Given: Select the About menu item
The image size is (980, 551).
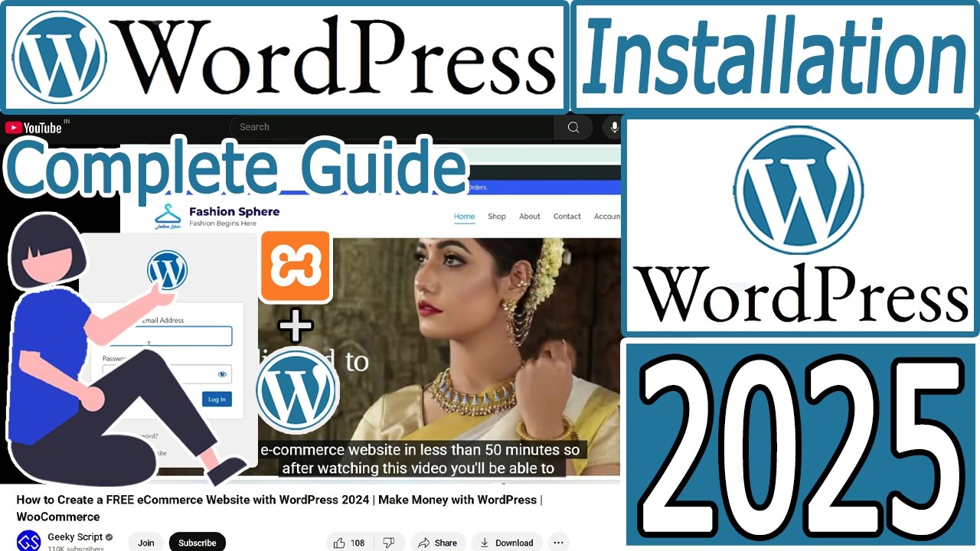Looking at the screenshot, I should pos(530,217).
